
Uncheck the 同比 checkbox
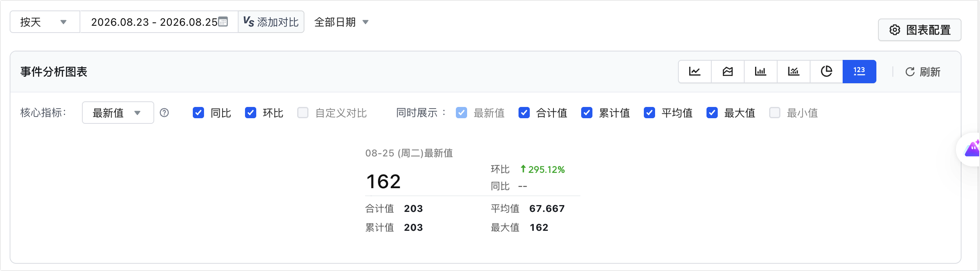[198, 113]
